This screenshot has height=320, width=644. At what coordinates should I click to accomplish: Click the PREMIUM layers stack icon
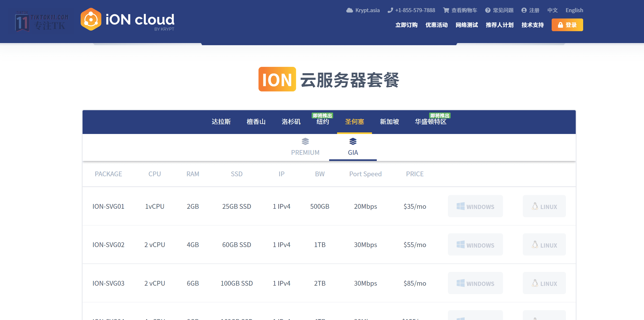305,141
